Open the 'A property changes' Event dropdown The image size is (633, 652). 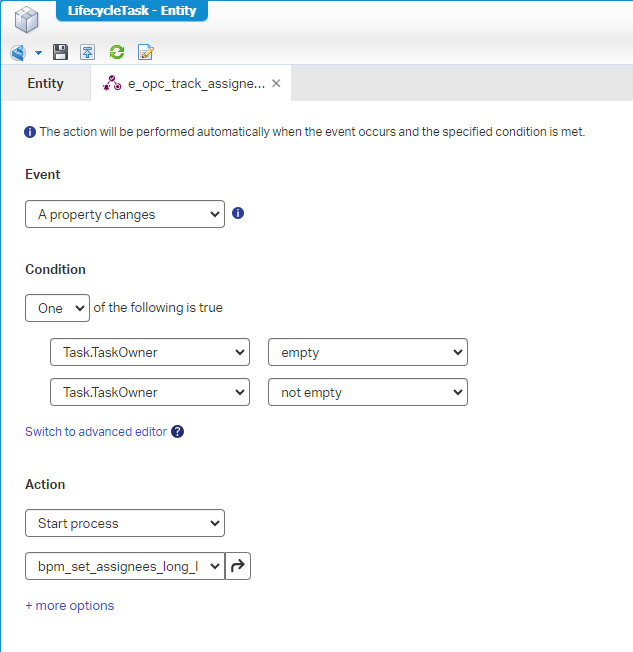[125, 214]
